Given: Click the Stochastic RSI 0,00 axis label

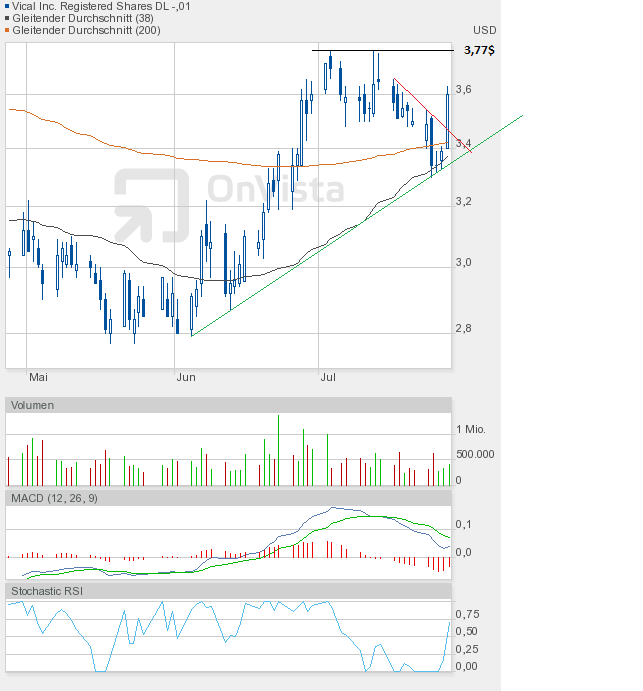Looking at the screenshot, I should (x=467, y=666).
